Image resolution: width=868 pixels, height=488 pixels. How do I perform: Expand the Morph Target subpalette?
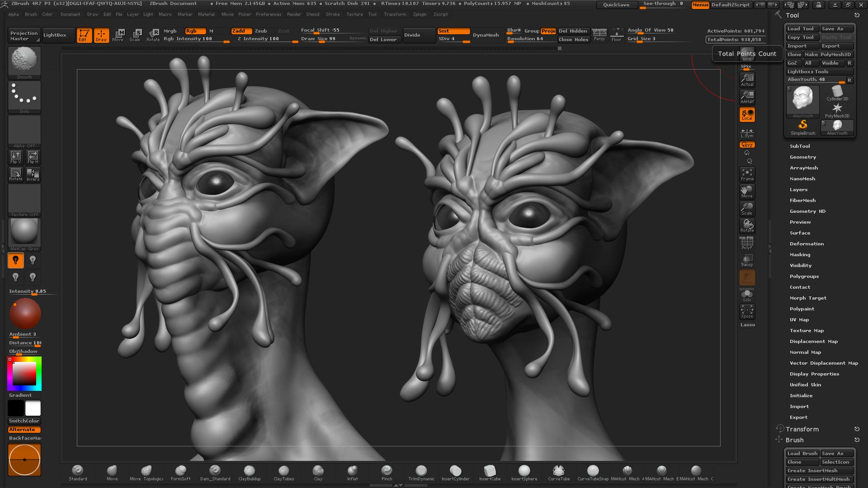click(808, 298)
